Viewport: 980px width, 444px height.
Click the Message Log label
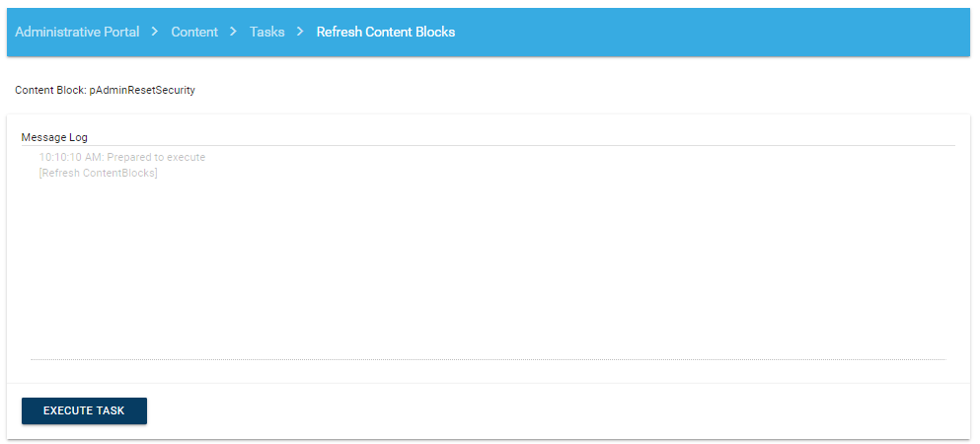[54, 137]
